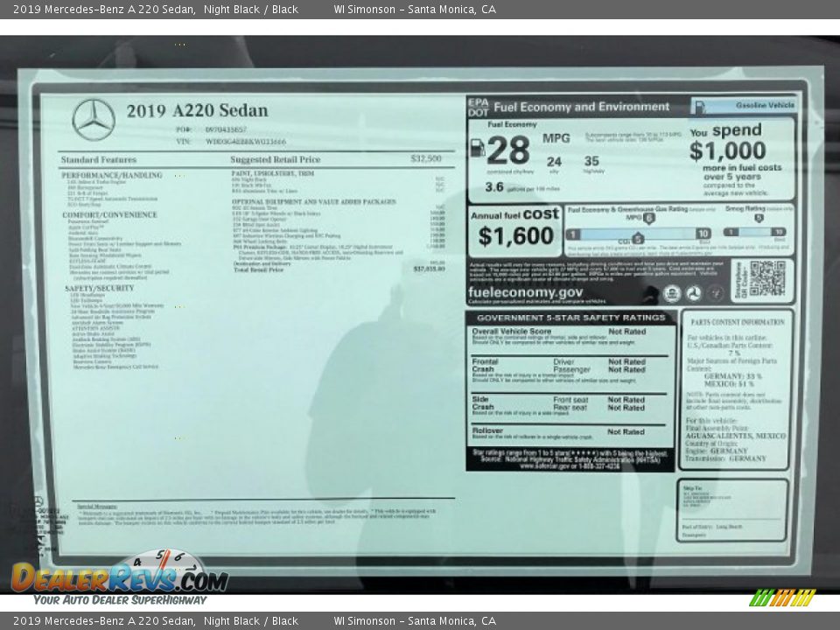Click the Government 5-Star Safety Ratings header
The image size is (840, 630).
point(570,318)
